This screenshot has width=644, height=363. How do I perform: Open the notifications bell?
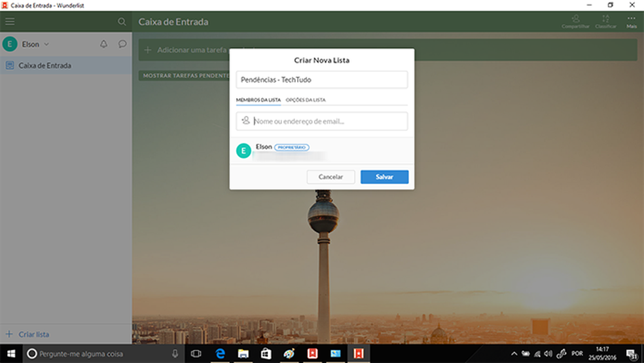tap(103, 44)
